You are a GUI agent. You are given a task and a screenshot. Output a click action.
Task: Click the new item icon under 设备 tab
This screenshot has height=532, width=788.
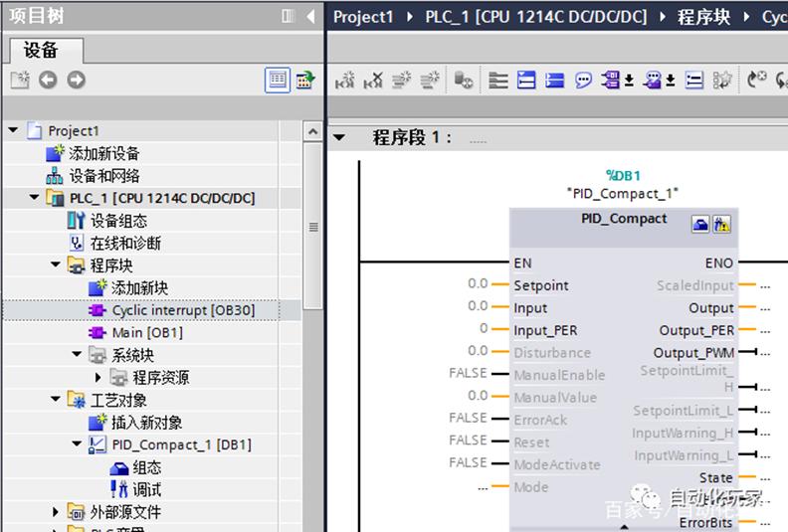tap(20, 80)
